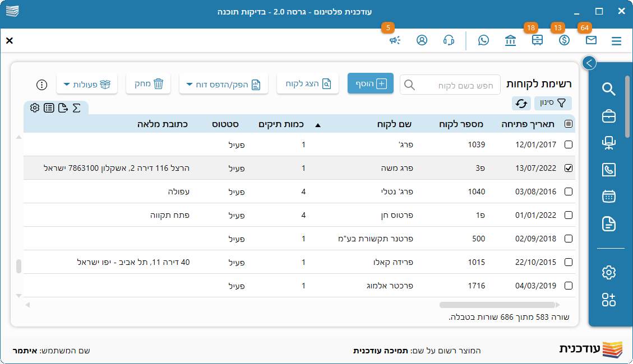Open the הפק/הדפס דוח report dropdown
The image size is (633, 364).
(223, 84)
